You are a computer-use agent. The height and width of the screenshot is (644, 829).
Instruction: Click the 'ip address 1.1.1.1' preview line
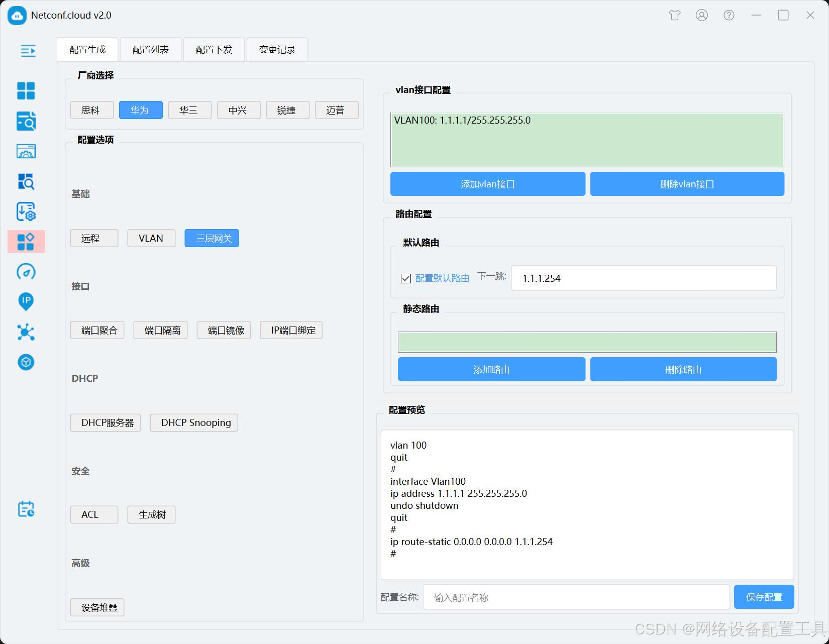pos(459,493)
